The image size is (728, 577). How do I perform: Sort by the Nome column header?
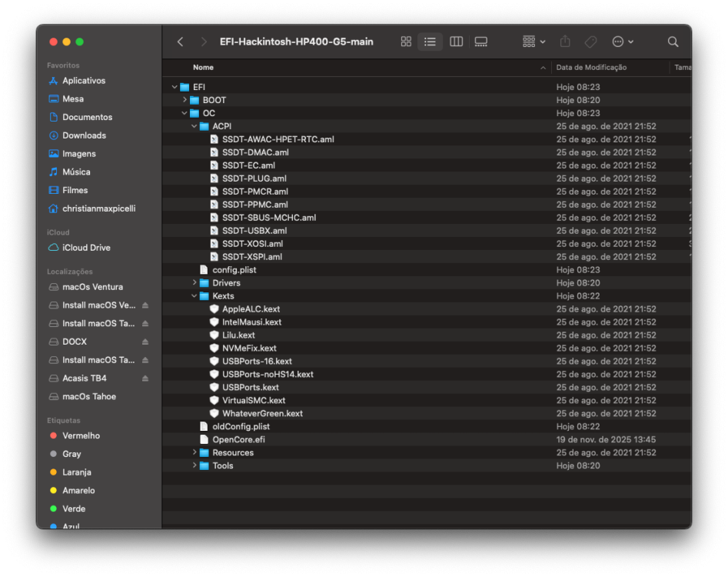click(x=204, y=68)
